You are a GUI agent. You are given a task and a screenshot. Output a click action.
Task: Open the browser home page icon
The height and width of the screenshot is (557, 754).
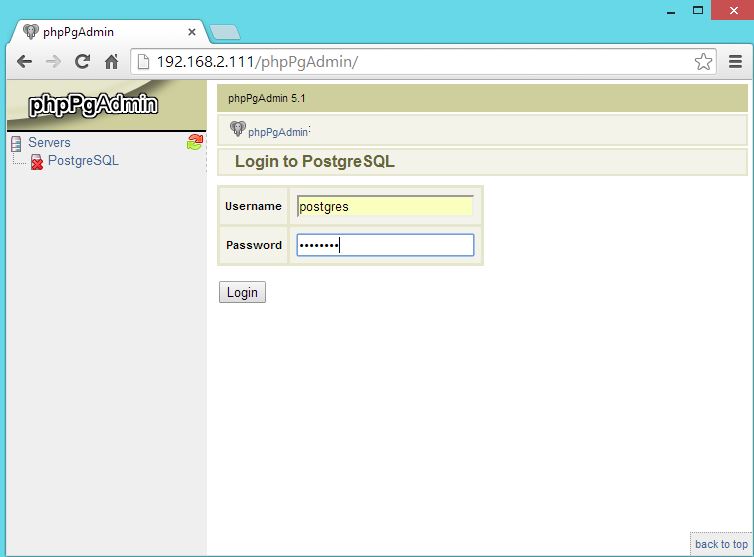tap(112, 62)
